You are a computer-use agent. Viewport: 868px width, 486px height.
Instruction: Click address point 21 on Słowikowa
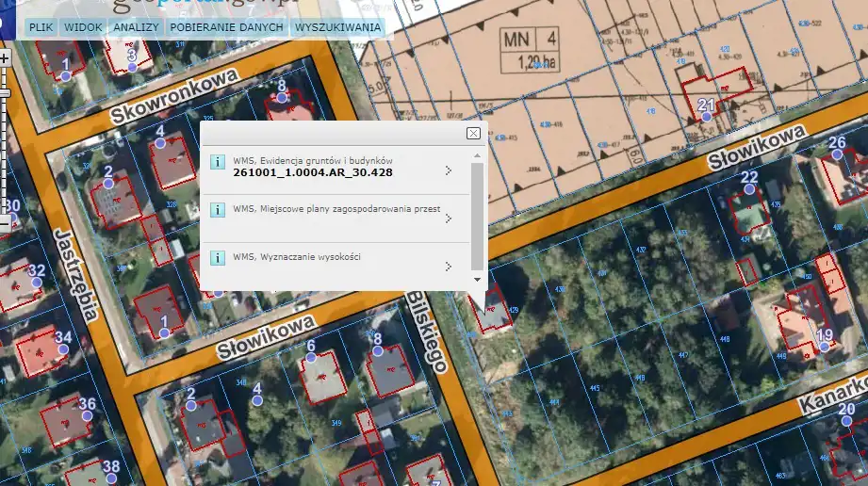point(705,117)
